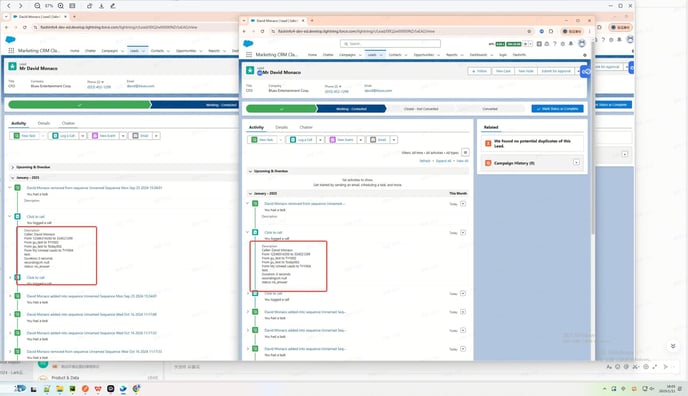Select the Working - Contacted path stage in front window
Image resolution: width=688 pixels, height=396 pixels.
[351, 109]
